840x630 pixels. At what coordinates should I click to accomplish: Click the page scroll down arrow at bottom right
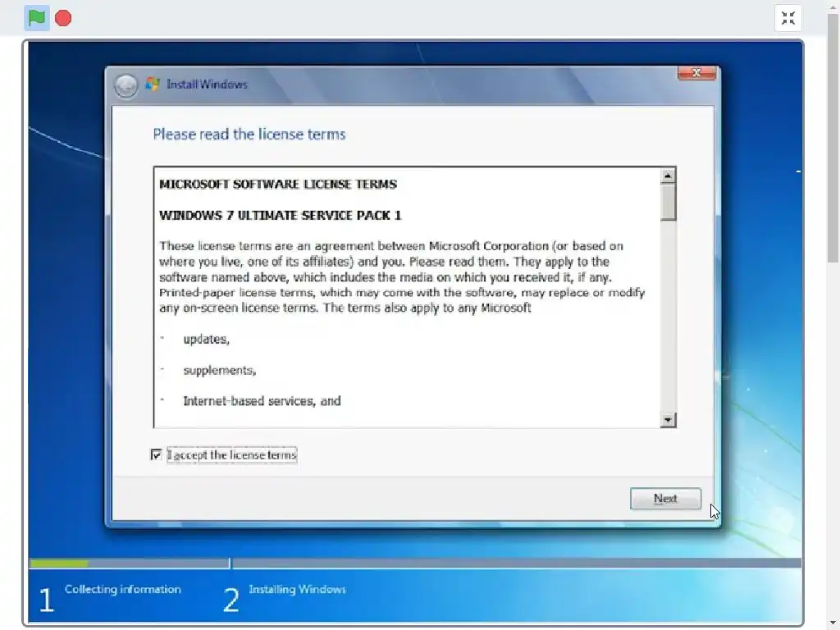(833, 623)
